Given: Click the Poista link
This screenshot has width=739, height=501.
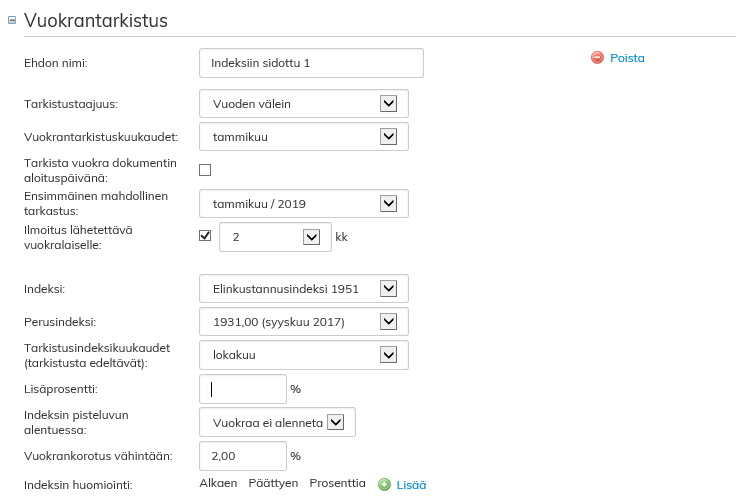Looking at the screenshot, I should (627, 58).
